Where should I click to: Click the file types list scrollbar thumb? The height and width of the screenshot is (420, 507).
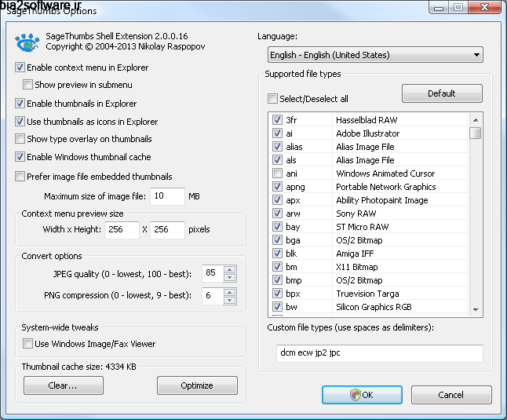click(476, 133)
